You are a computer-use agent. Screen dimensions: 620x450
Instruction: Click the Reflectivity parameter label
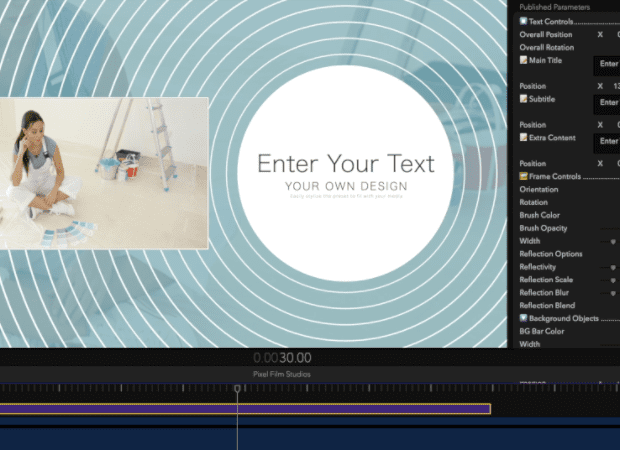pyautogui.click(x=537, y=267)
